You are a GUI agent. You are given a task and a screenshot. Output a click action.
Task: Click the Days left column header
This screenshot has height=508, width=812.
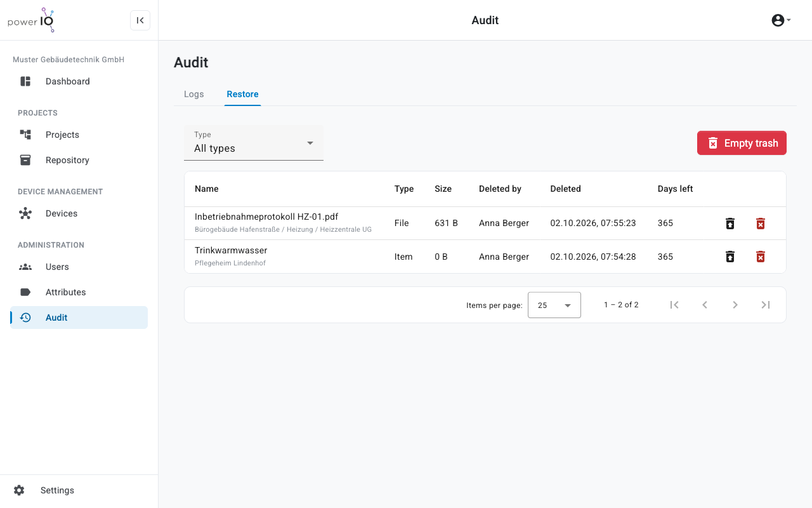pos(675,189)
